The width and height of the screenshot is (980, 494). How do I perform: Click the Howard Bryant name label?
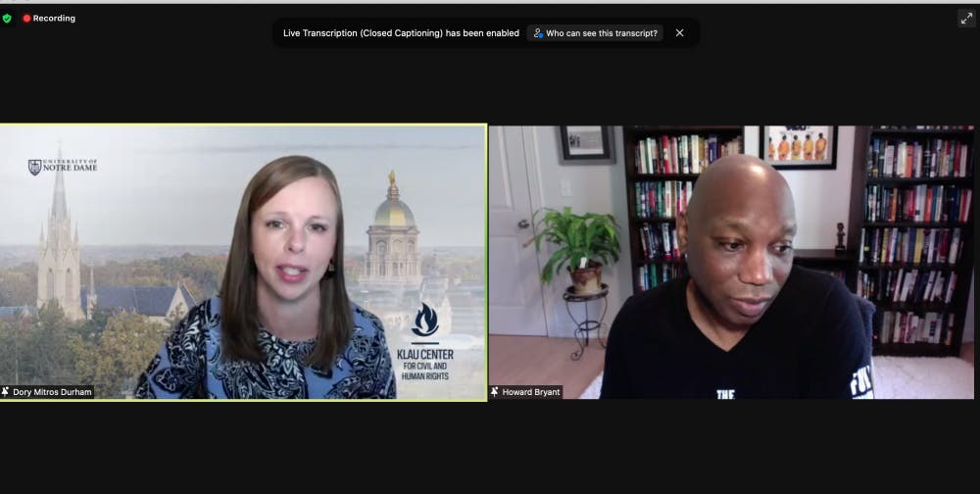coord(531,392)
